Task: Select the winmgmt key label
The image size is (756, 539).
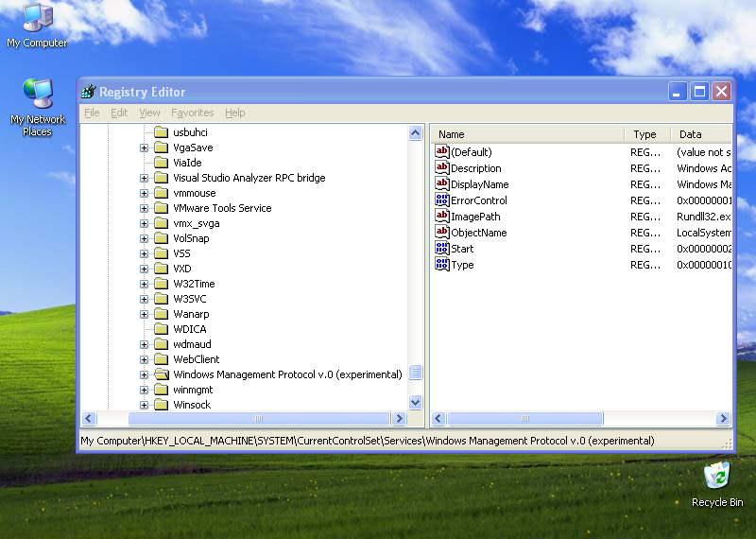Action: (193, 390)
